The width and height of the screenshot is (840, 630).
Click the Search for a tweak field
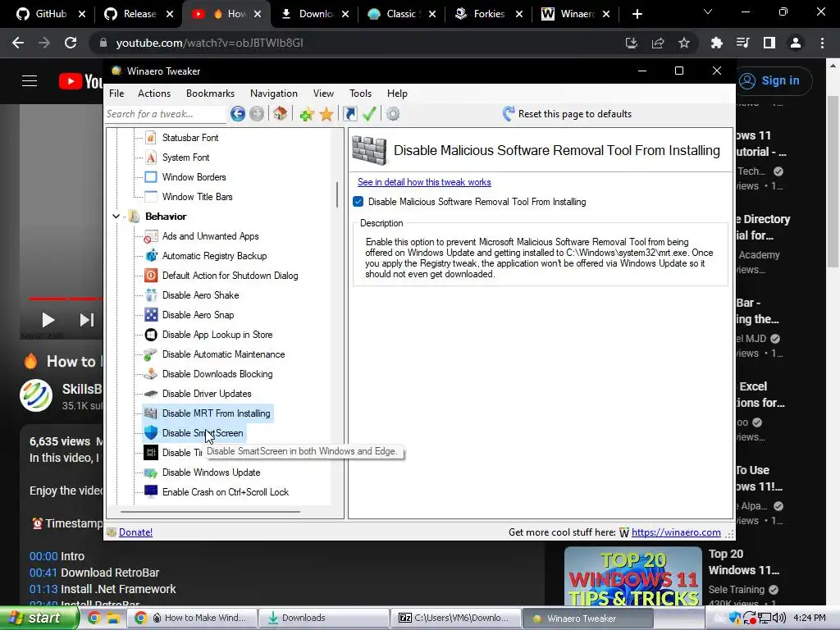point(165,113)
